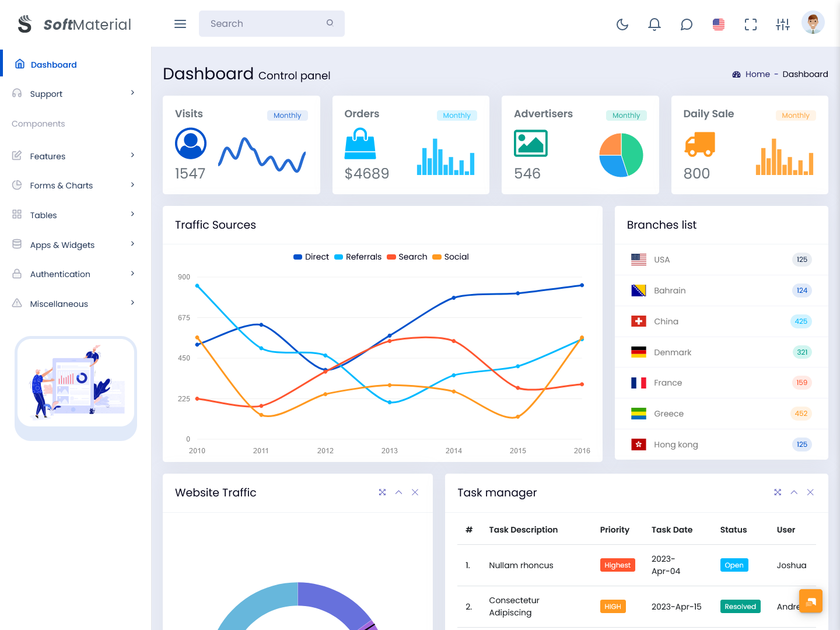Click the Highest priority badge
The height and width of the screenshot is (630, 840).
click(617, 565)
